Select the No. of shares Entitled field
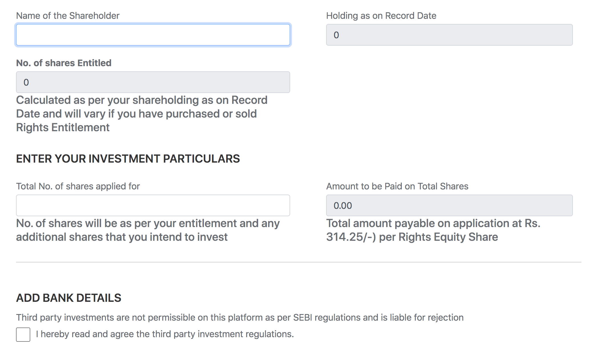Screen dimensions: 594x364 click(x=153, y=82)
